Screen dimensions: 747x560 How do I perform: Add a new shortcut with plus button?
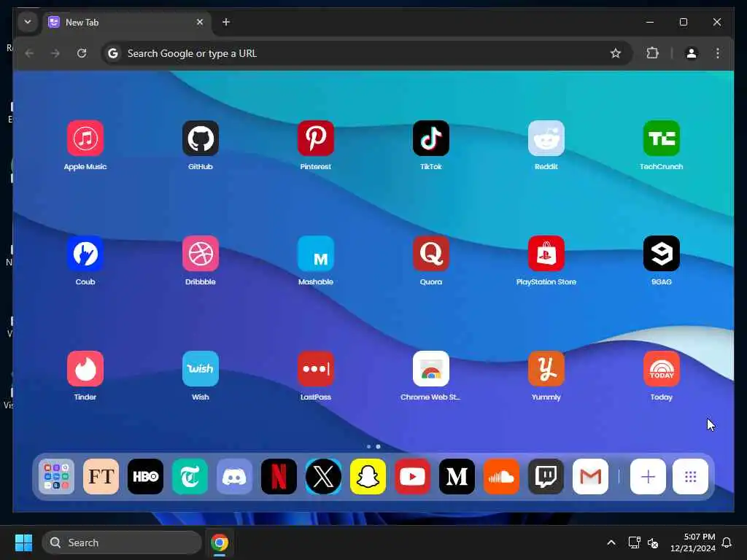pyautogui.click(x=648, y=477)
